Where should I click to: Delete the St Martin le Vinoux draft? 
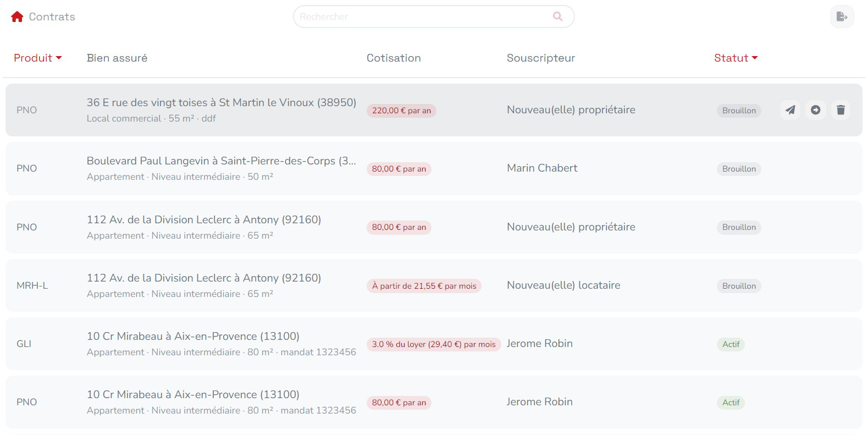point(841,110)
